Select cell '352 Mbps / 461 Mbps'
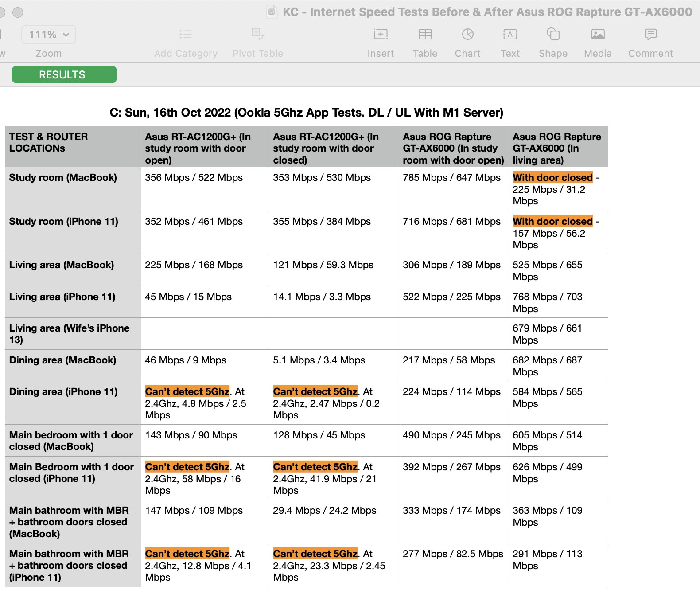The width and height of the screenshot is (700, 594). point(205,233)
